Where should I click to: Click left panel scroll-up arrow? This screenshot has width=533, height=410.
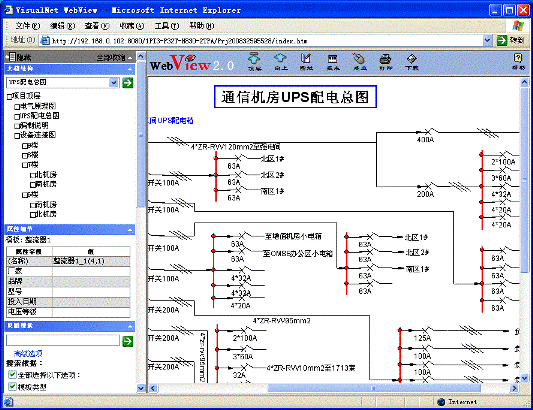141,56
